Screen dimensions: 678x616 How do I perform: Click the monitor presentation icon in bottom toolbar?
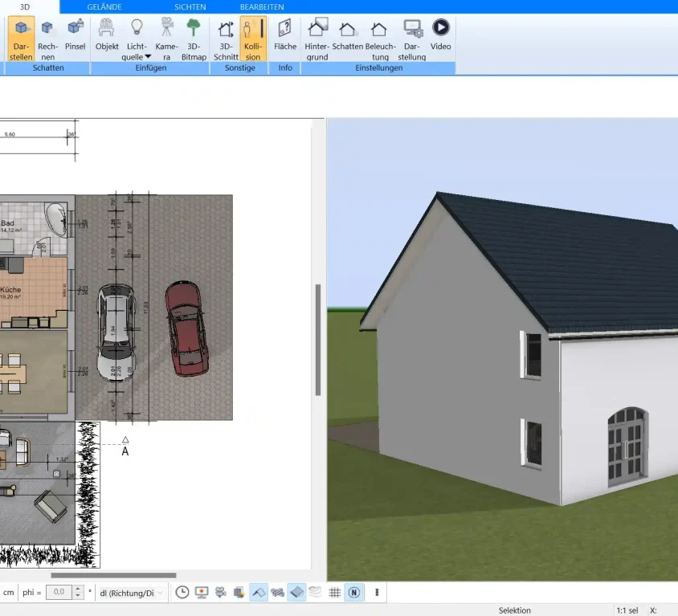click(x=202, y=592)
